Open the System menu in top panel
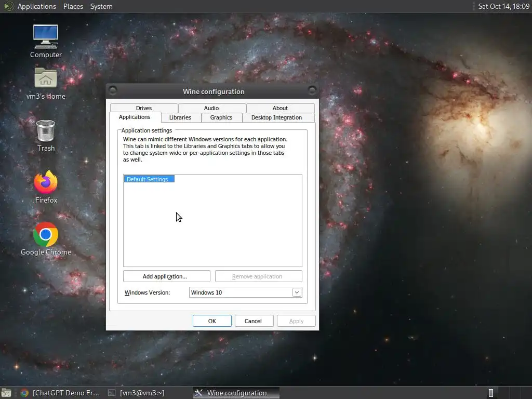The height and width of the screenshot is (399, 532). (x=101, y=6)
